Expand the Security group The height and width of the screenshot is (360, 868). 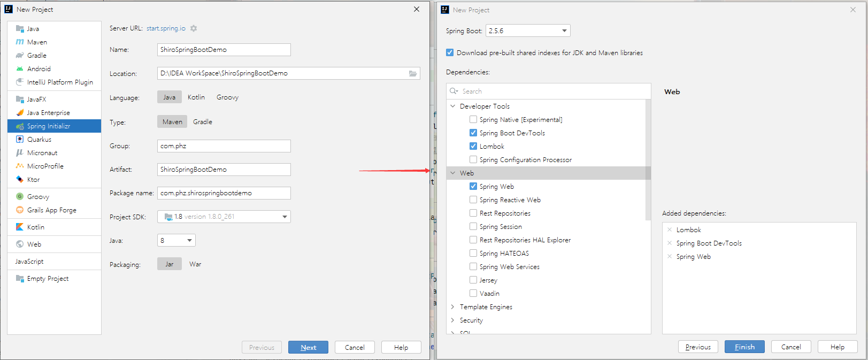[x=453, y=320]
